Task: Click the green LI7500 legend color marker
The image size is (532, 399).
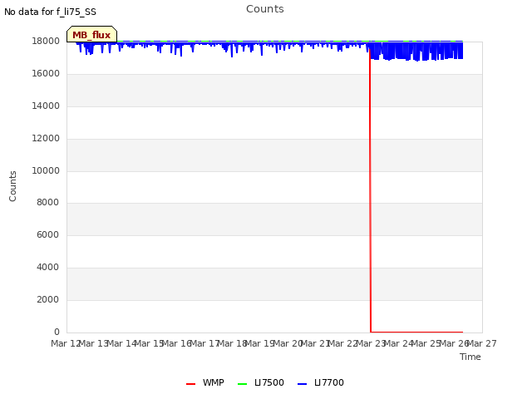Action: pyautogui.click(x=242, y=384)
